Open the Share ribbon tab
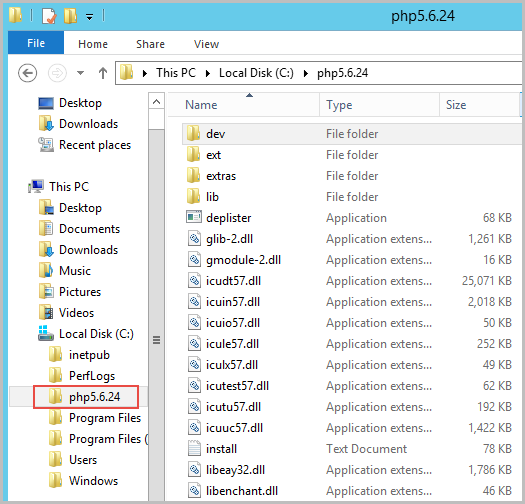 point(150,44)
